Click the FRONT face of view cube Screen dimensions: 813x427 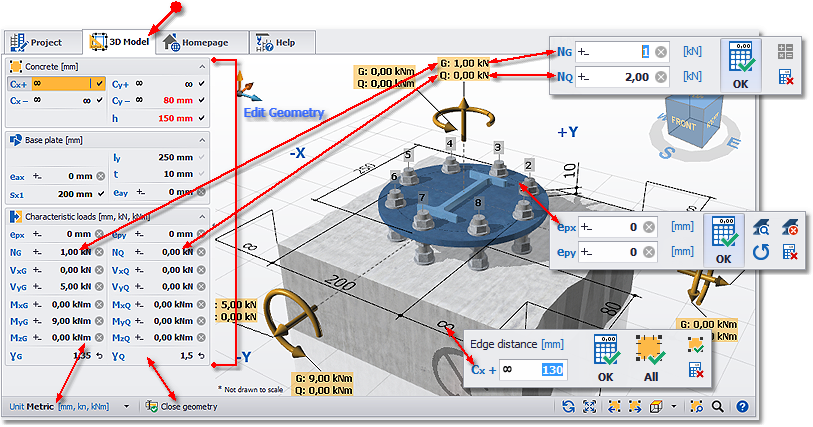[x=684, y=125]
